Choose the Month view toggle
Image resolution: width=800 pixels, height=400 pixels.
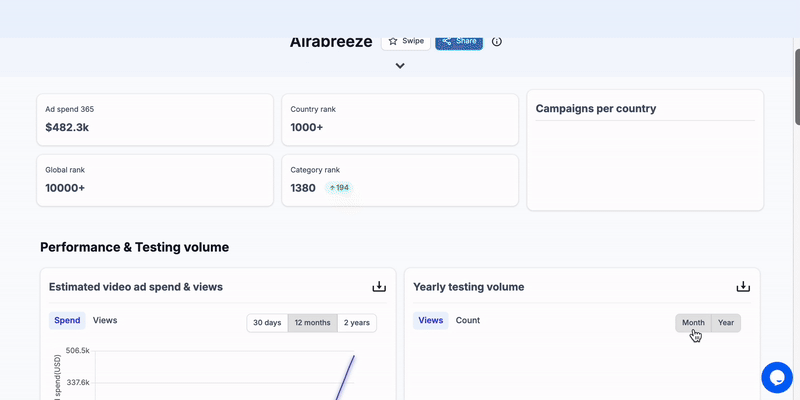(693, 323)
